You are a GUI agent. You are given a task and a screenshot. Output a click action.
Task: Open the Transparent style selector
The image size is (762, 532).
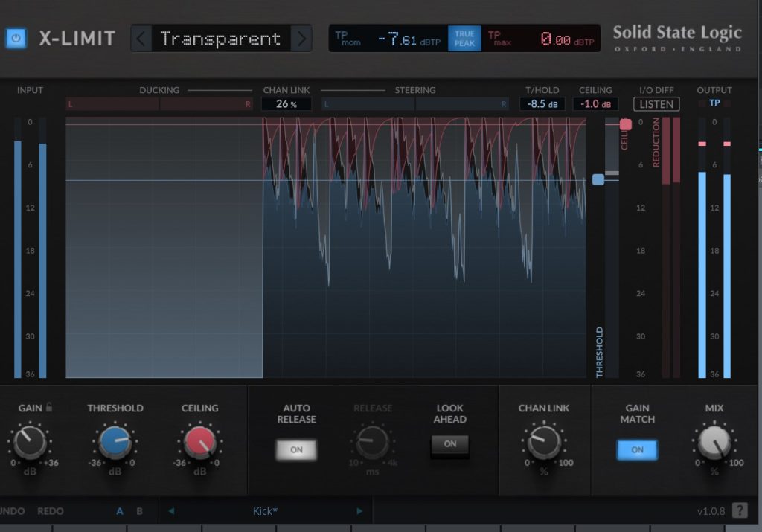coord(220,39)
